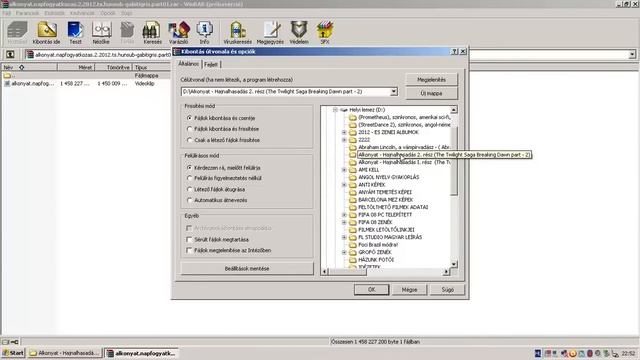This screenshot has height=360, width=640.
Task: Click the video file icon of alkonyat.napfog…
Action: coord(7,83)
